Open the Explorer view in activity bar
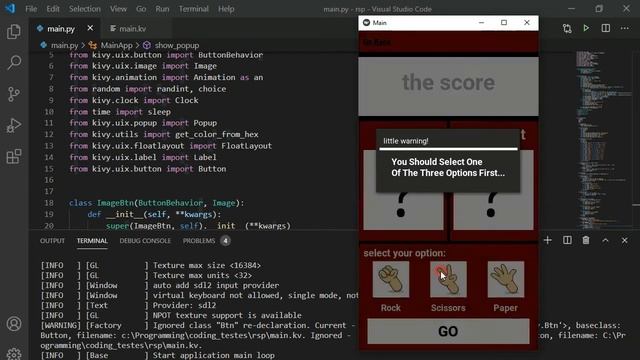 [x=14, y=32]
